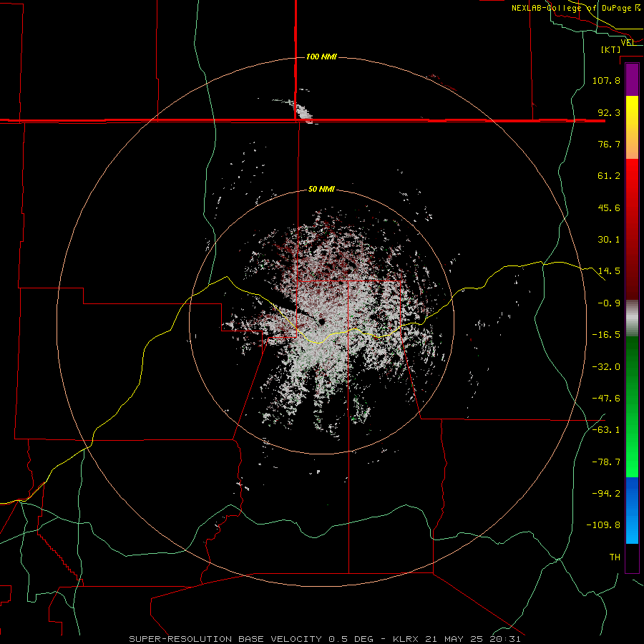Click the [KT] units label

coord(611,49)
